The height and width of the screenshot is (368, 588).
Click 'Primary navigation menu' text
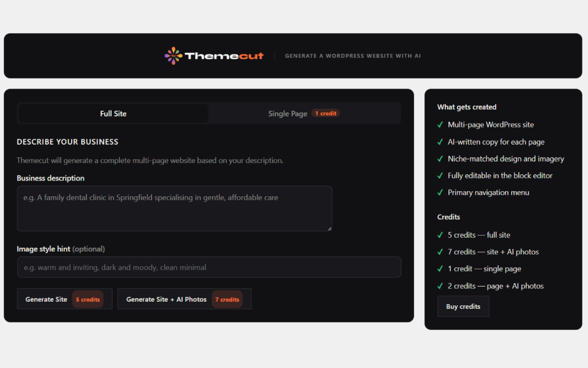point(488,193)
